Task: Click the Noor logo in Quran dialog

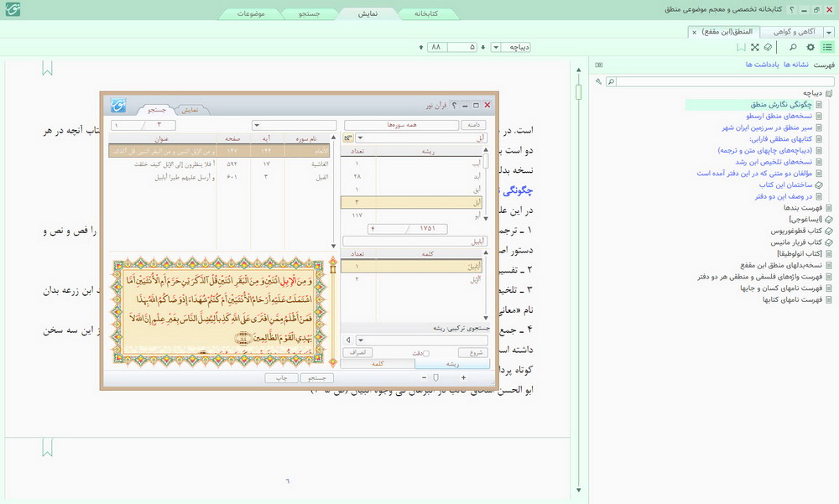Action: [118, 105]
